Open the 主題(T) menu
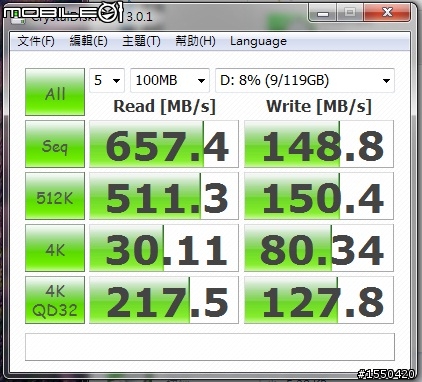This screenshot has width=422, height=382. 141,41
